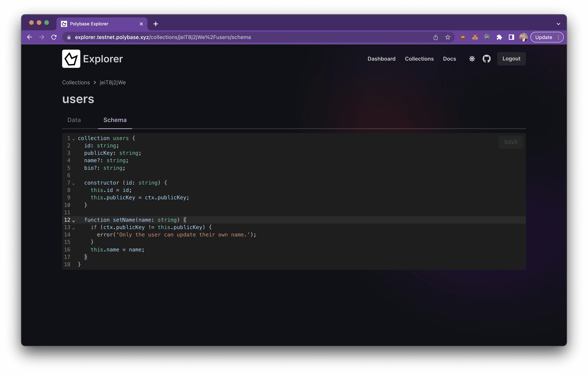This screenshot has width=588, height=374.
Task: Open the GitHub icon link
Action: pos(486,59)
